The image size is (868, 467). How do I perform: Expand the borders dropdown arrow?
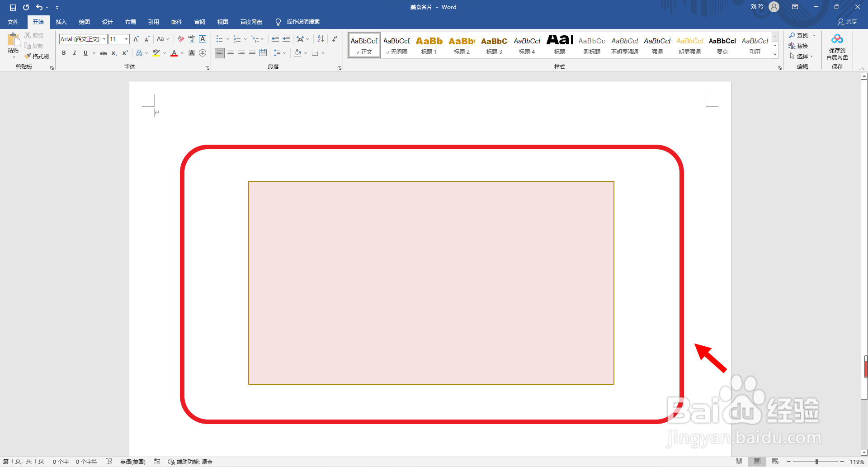click(x=323, y=53)
